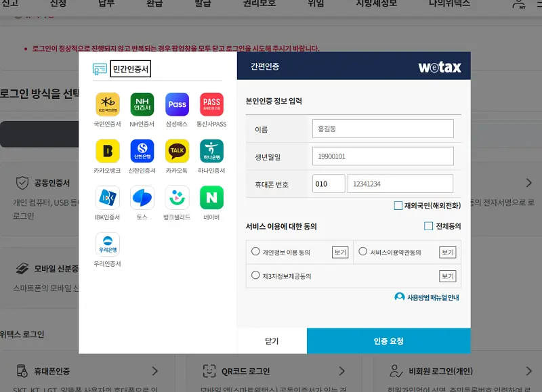Open the 사용방법 매뉴얼 안내 link
The width and height of the screenshot is (542, 392).
[x=433, y=297]
